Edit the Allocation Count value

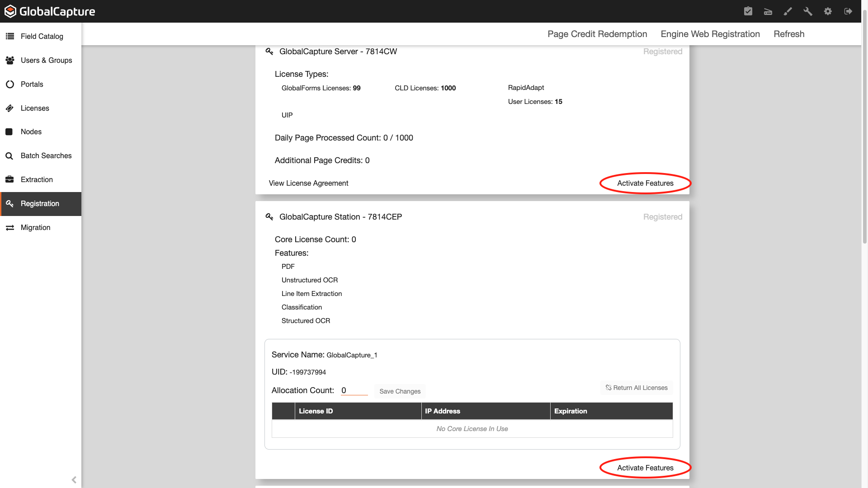(354, 390)
